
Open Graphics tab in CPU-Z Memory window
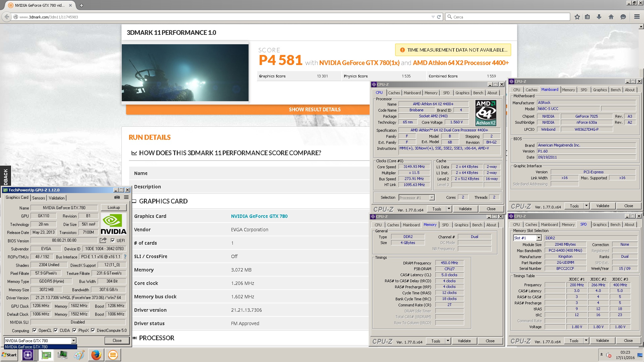click(461, 225)
